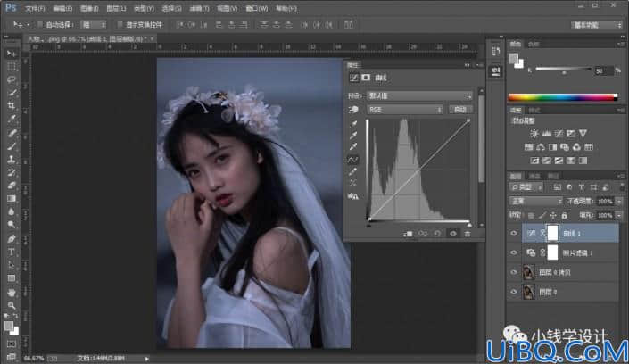This screenshot has height=364, width=629.
Task: Toggle lock transparent pixels icon
Action: coord(531,216)
